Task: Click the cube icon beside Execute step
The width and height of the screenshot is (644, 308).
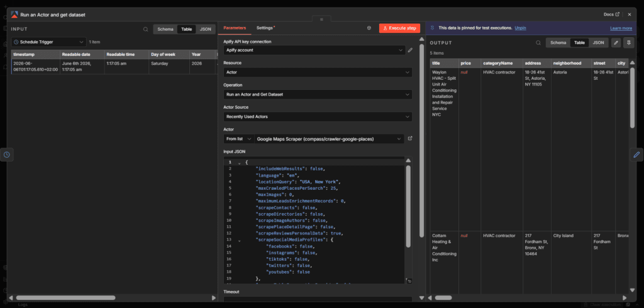Action: coord(369,28)
